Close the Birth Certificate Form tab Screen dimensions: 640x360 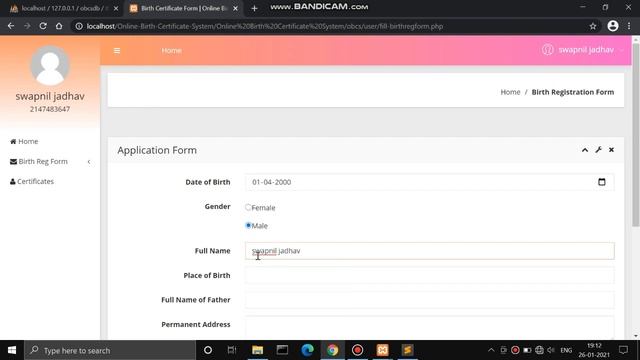click(x=236, y=8)
